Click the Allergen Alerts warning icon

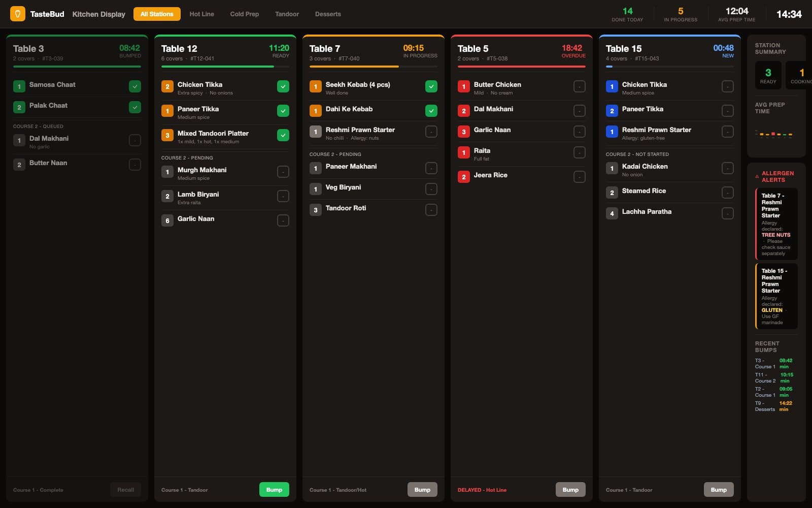point(757,177)
